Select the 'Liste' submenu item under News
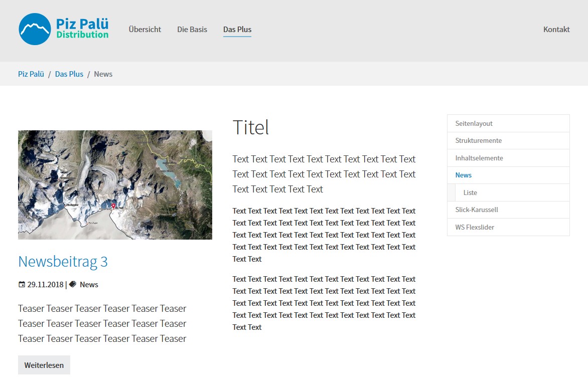 tap(470, 192)
